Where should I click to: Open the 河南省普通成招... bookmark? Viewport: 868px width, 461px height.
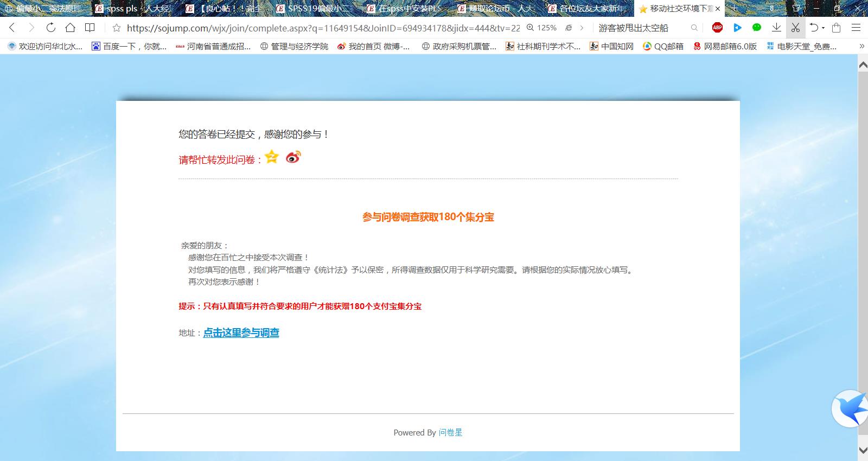tap(213, 47)
